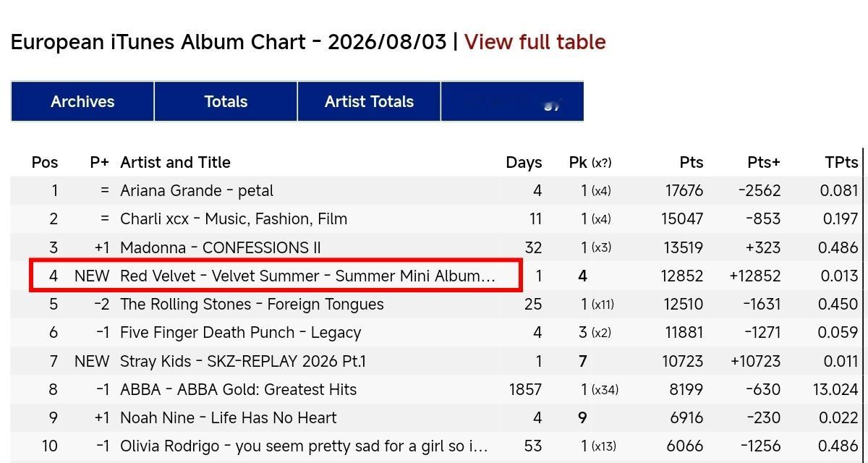Click Noah Nine - Life Has No Heart

(229, 417)
